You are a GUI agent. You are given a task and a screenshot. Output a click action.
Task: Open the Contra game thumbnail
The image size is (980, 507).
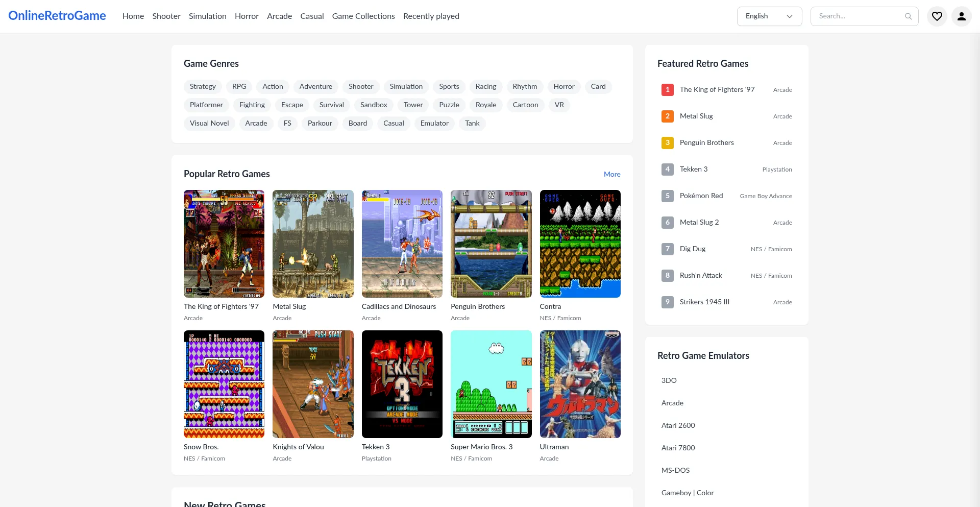point(580,244)
